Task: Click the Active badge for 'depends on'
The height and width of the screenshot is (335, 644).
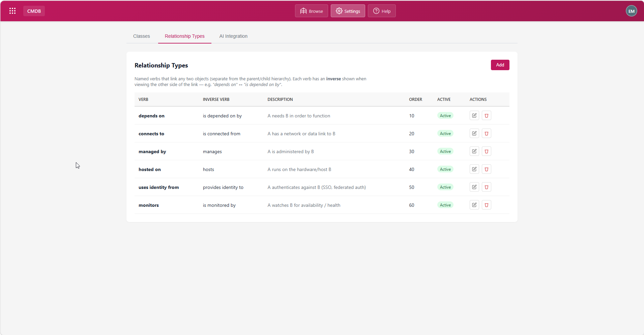Action: [445, 115]
